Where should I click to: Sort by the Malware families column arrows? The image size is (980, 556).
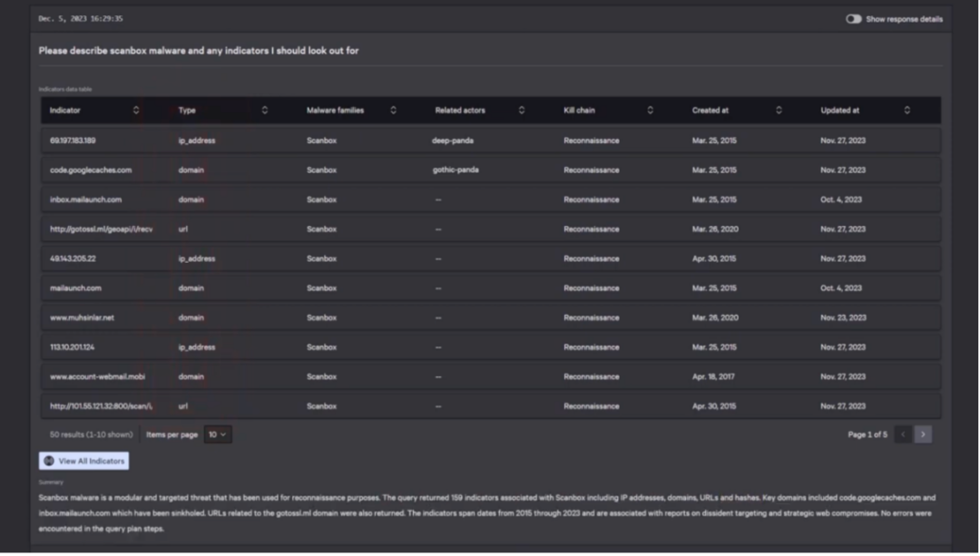tap(393, 111)
